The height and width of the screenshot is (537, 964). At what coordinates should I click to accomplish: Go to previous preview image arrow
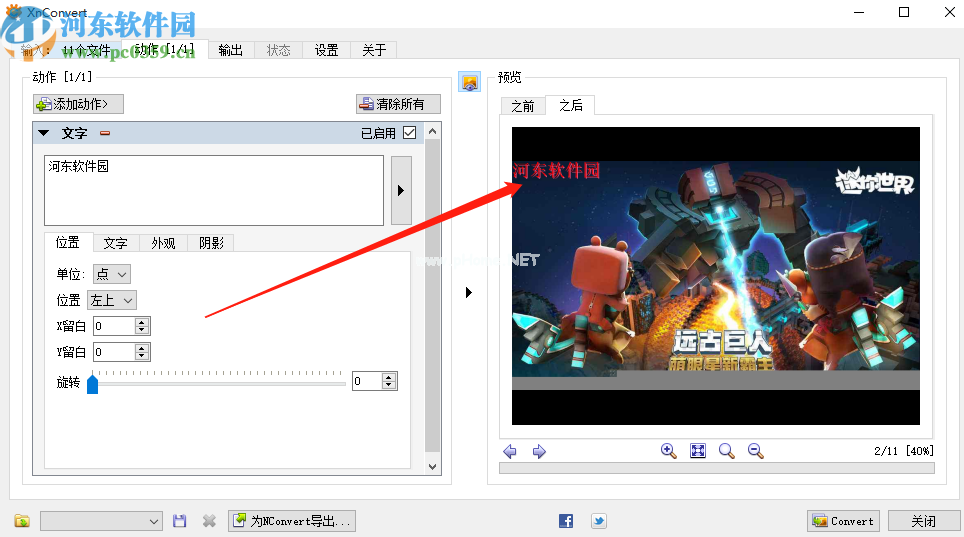tap(510, 452)
